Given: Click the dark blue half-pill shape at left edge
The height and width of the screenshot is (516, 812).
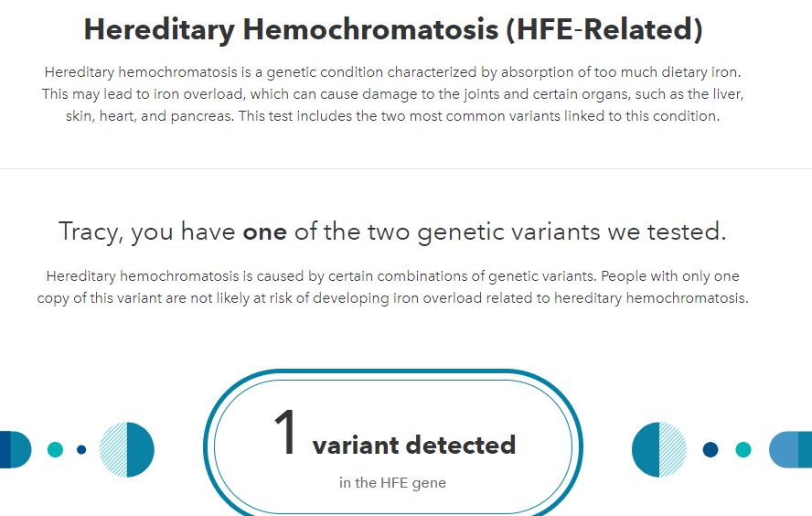Looking at the screenshot, I should pyautogui.click(x=13, y=449).
